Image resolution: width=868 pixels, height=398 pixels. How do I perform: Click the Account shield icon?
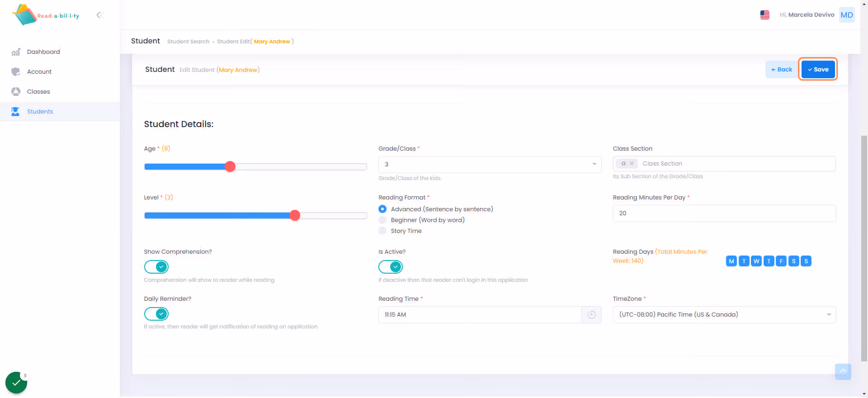[x=16, y=71]
